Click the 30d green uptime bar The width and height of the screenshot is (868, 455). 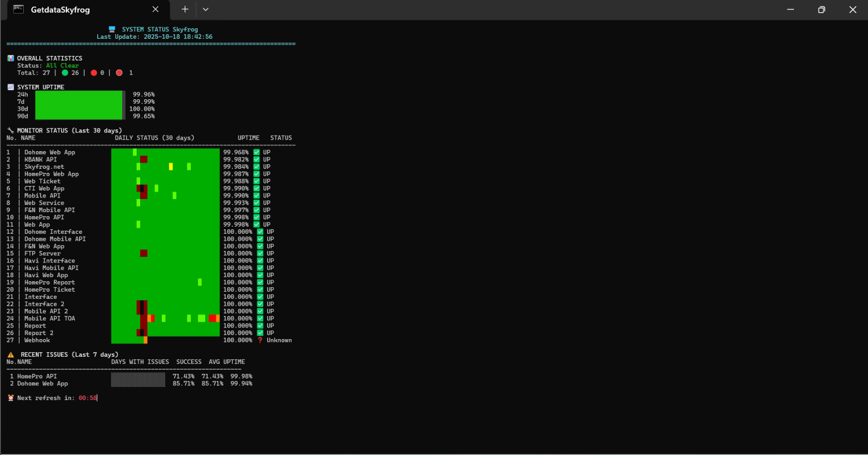click(x=79, y=108)
